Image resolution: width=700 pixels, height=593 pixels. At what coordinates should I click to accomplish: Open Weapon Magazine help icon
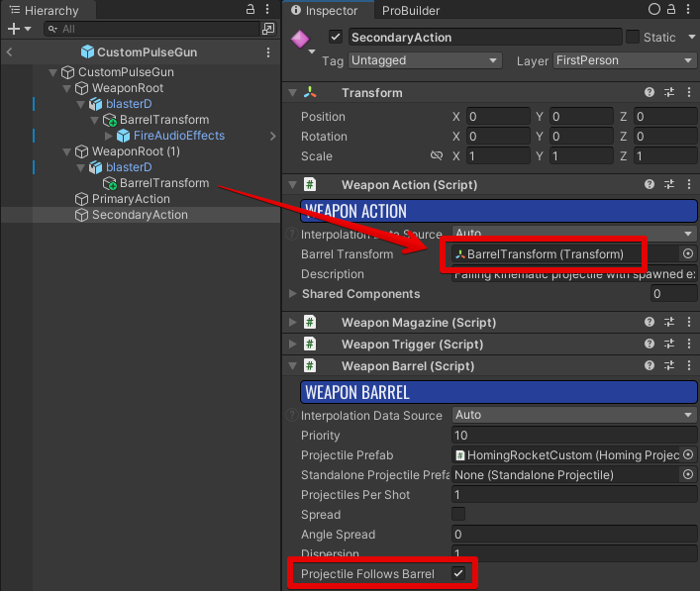coord(650,322)
